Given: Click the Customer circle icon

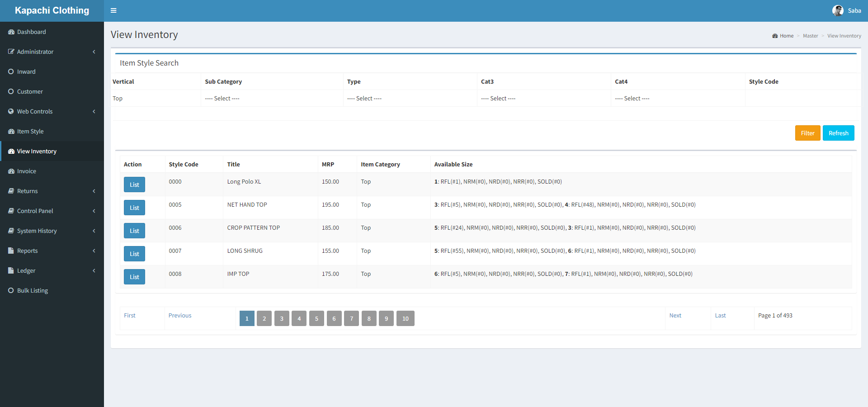Looking at the screenshot, I should tap(11, 92).
